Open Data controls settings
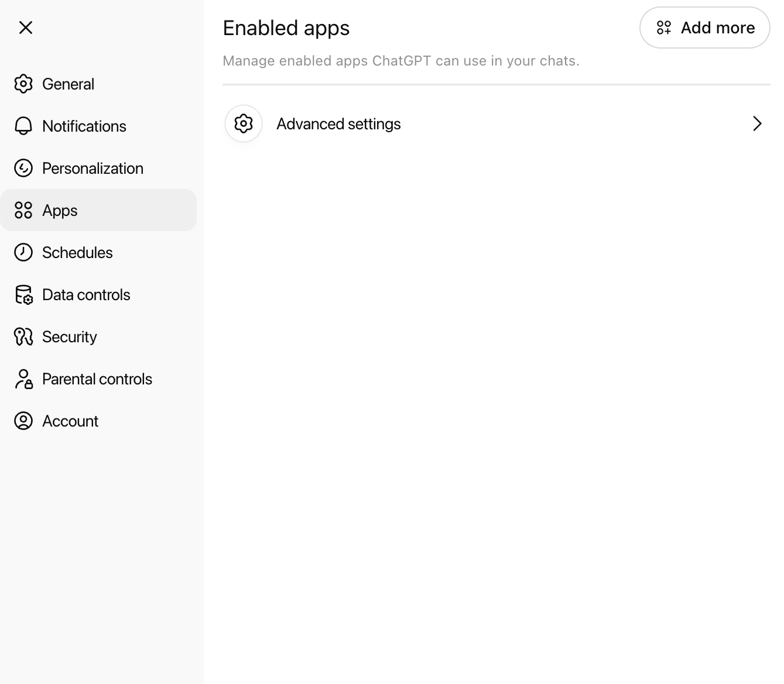The image size is (784, 684). (x=86, y=295)
